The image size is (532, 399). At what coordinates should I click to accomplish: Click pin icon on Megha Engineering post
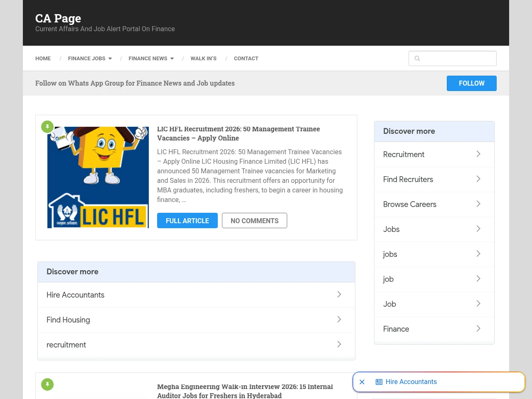(x=47, y=384)
